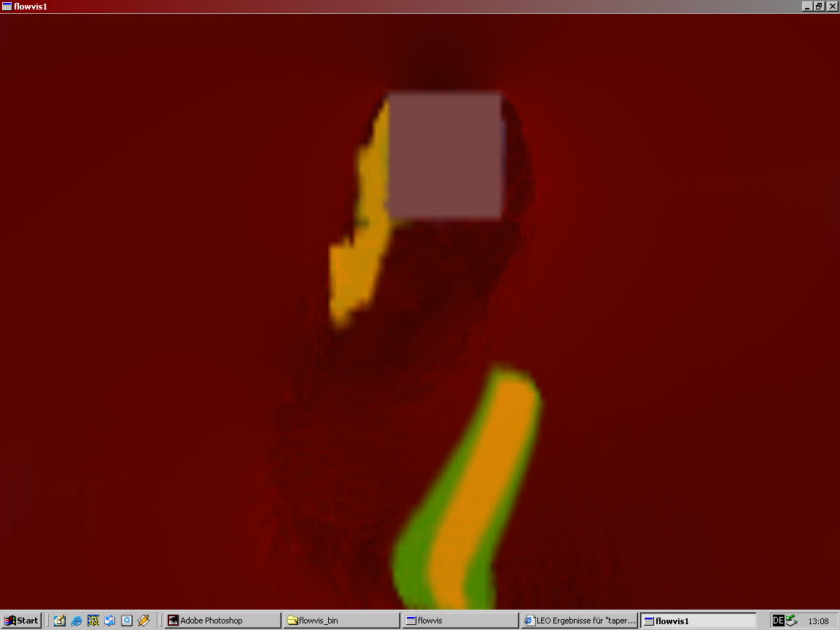Open the LEO Ergebnisse browser taskbar button
Screen dimensions: 840x630
(x=580, y=621)
